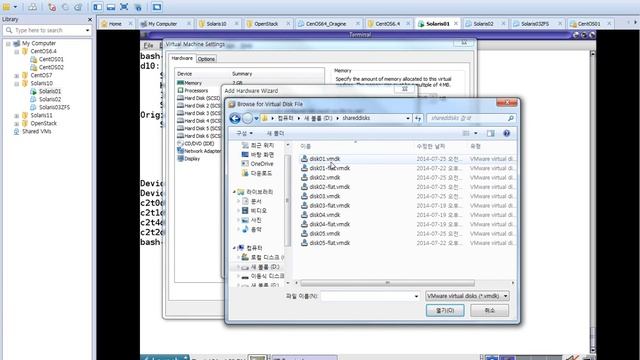Open 다운로드 (Downloads) in navigation pane

[261, 173]
